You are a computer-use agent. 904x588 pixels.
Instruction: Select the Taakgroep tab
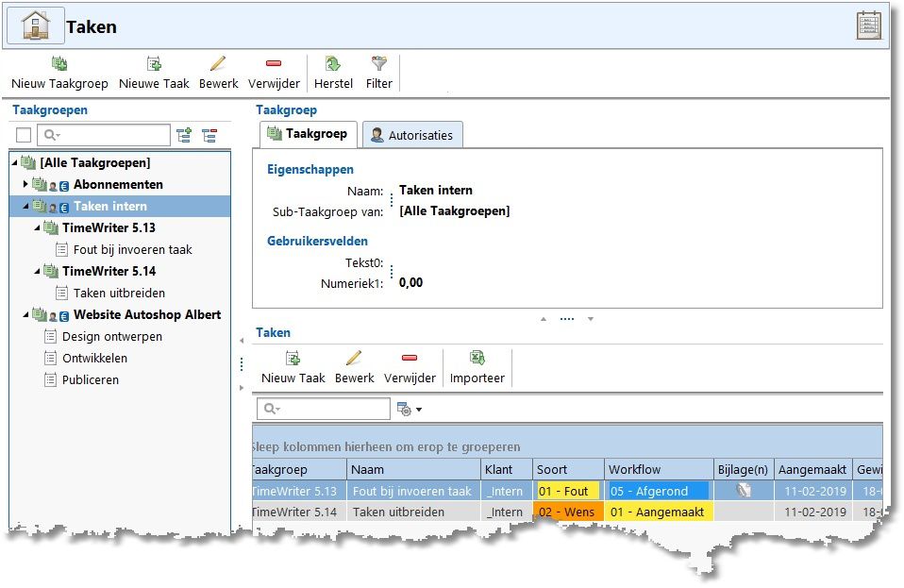tap(307, 134)
